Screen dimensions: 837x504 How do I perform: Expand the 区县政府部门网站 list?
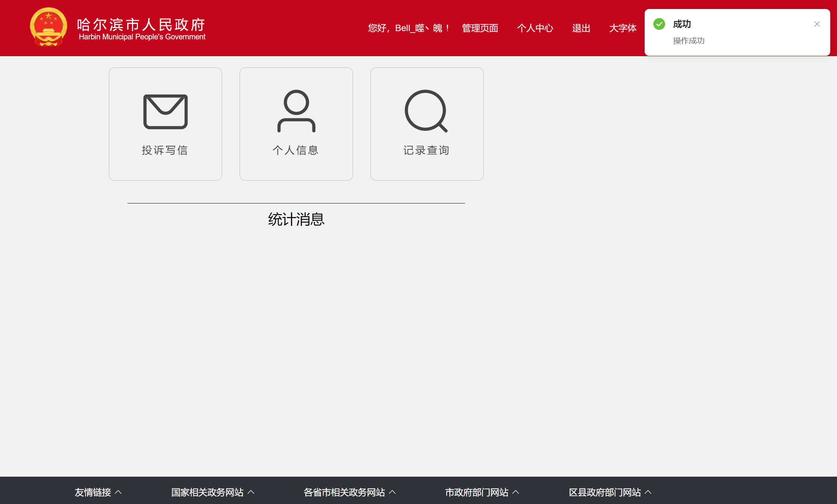coord(610,492)
